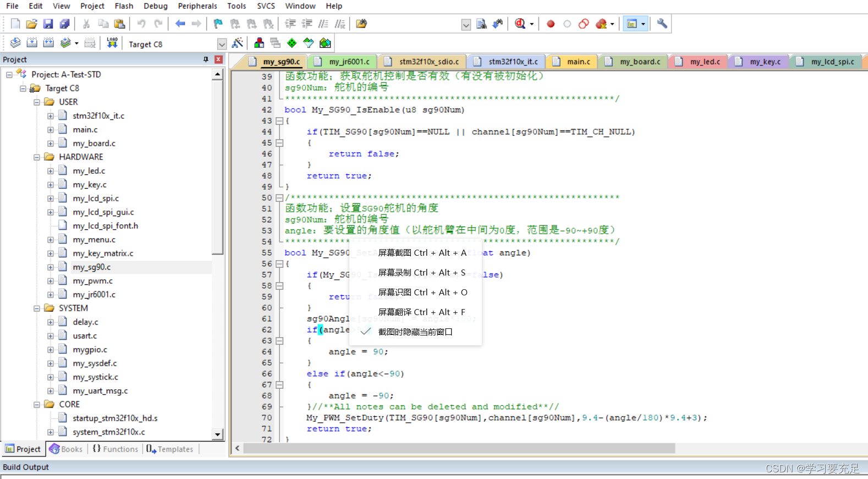The image size is (868, 479).
Task: Save the current file with the floppy icon
Action: (x=48, y=24)
